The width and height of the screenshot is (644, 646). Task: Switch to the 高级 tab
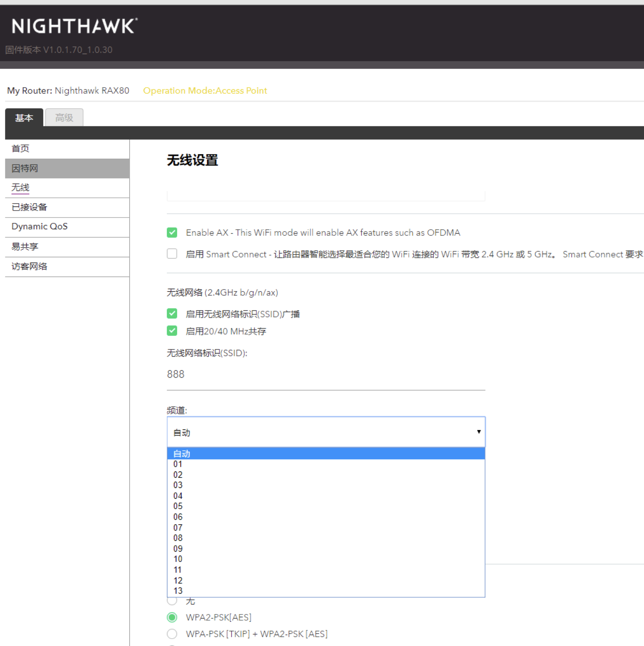point(64,118)
